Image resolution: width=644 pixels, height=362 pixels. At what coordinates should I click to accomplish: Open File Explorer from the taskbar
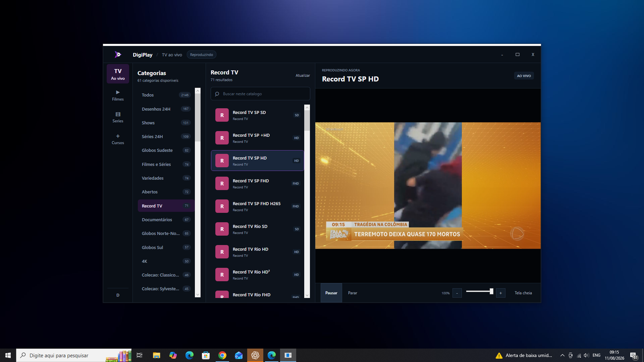pos(157,355)
